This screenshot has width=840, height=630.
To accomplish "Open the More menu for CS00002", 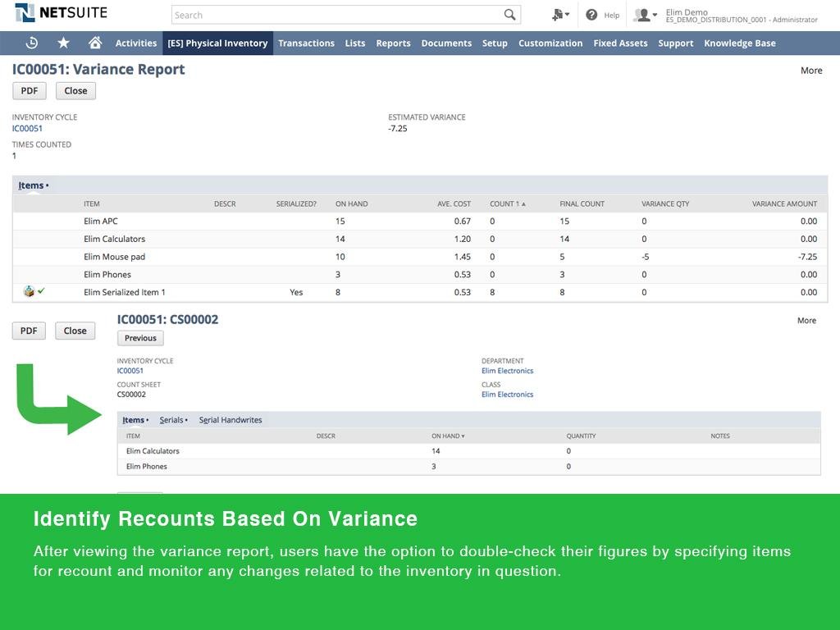I will [x=806, y=321].
